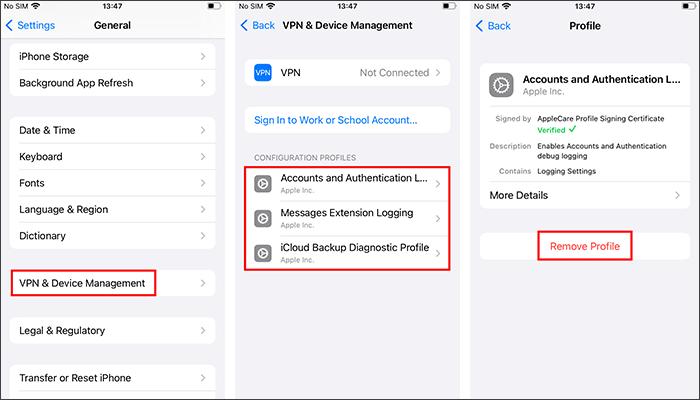Tap the back chevron beside Settings
Viewport: 700px width, 400px height.
(x=9, y=25)
